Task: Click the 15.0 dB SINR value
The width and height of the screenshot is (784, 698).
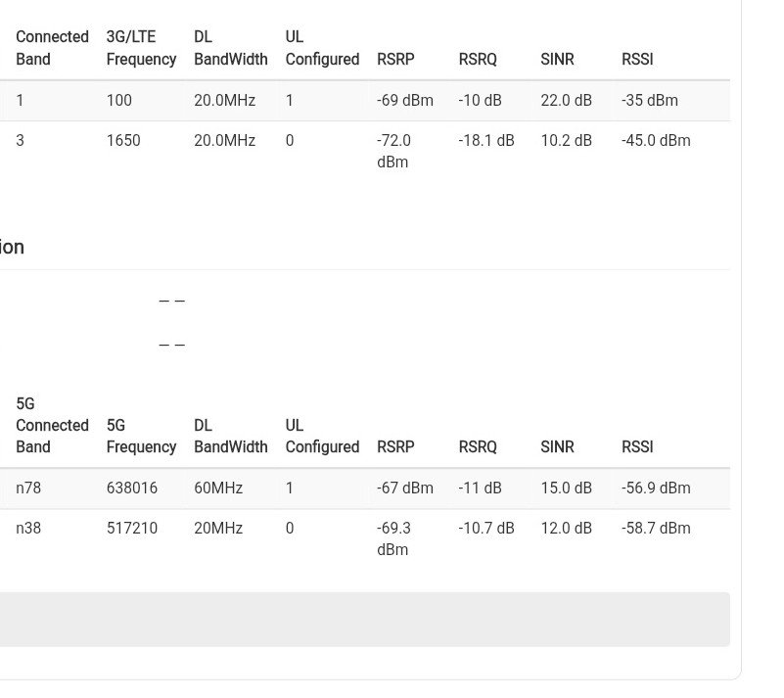Action: 566,488
